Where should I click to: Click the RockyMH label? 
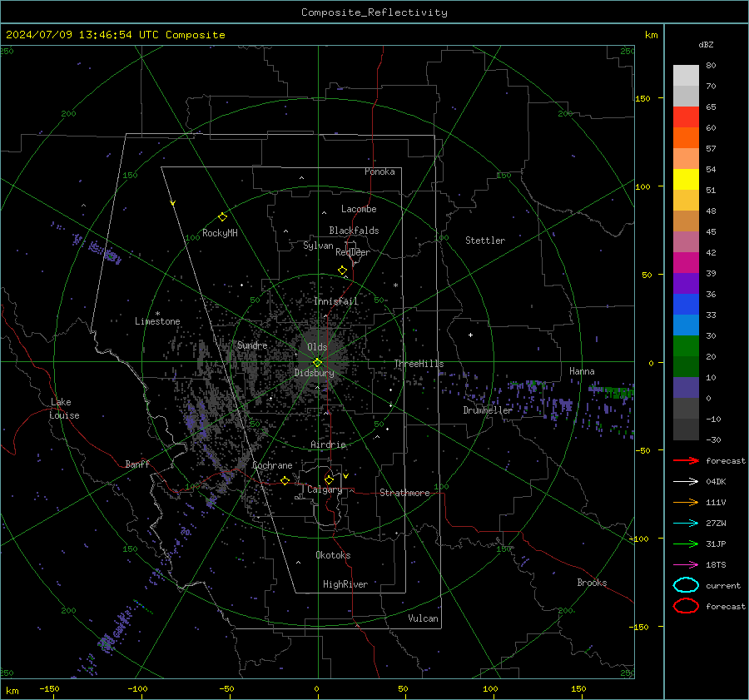coord(220,233)
